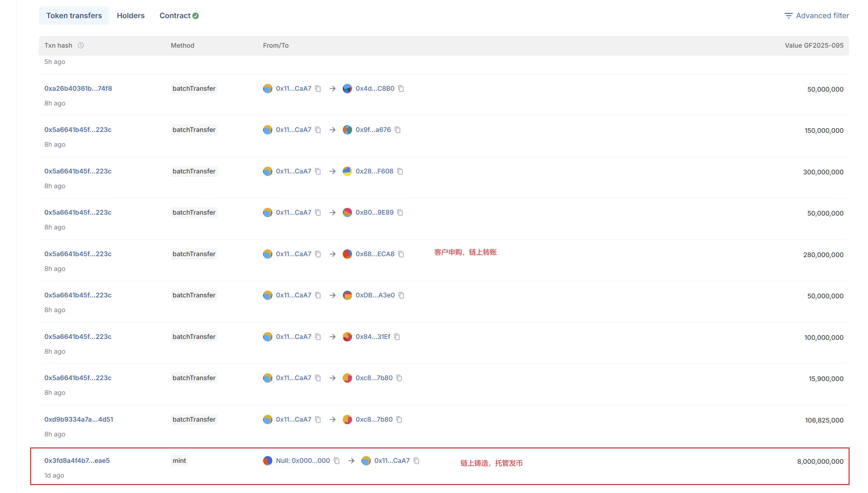Copy address 0x28...F608
This screenshot has height=493, width=868.
[x=400, y=171]
